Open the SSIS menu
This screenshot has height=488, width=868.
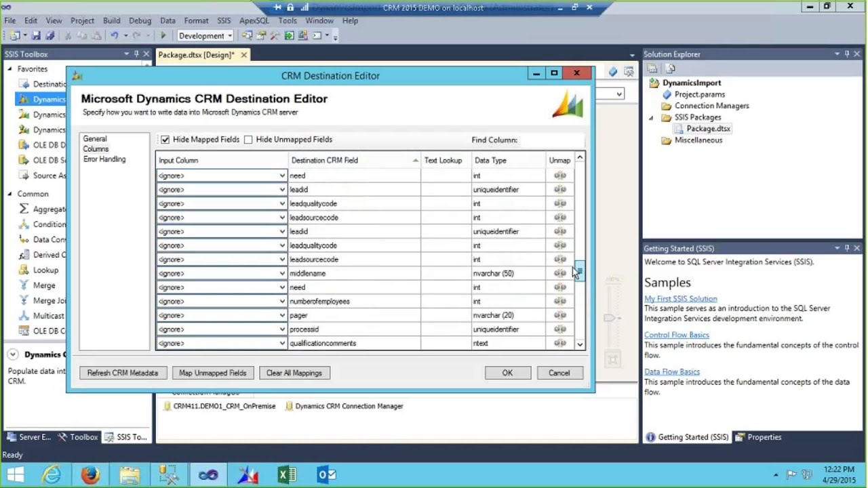point(223,21)
